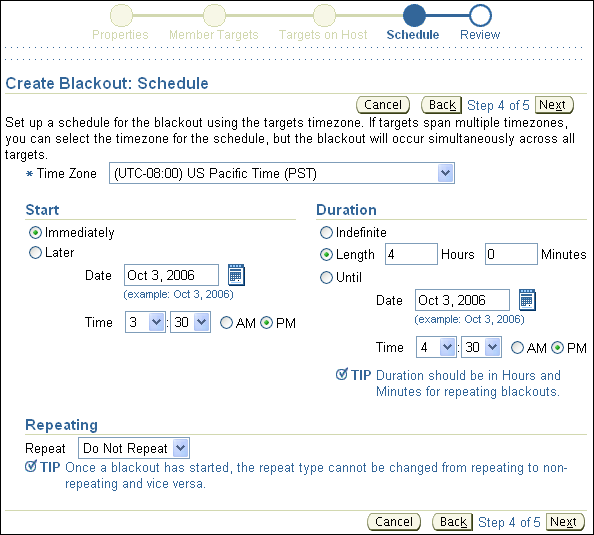Viewport: 594px width, 535px height.
Task: Click the Until Date input field
Action: point(463,300)
